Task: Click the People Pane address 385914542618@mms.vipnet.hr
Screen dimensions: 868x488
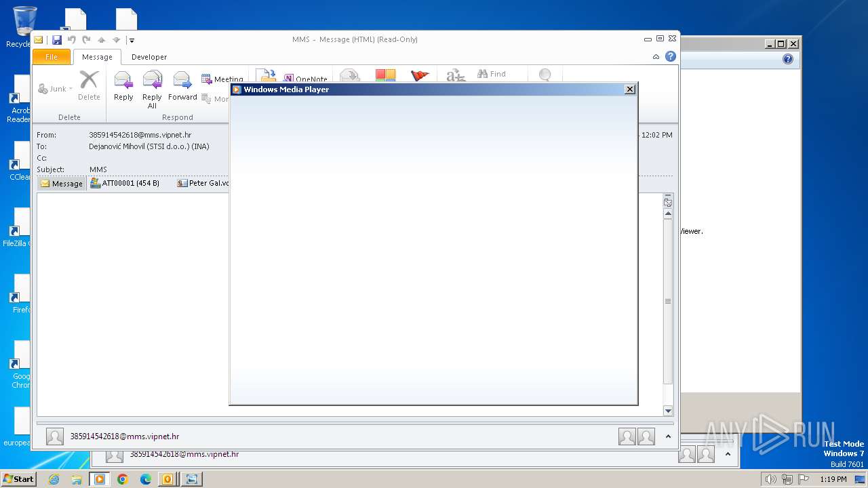Action: pos(125,436)
